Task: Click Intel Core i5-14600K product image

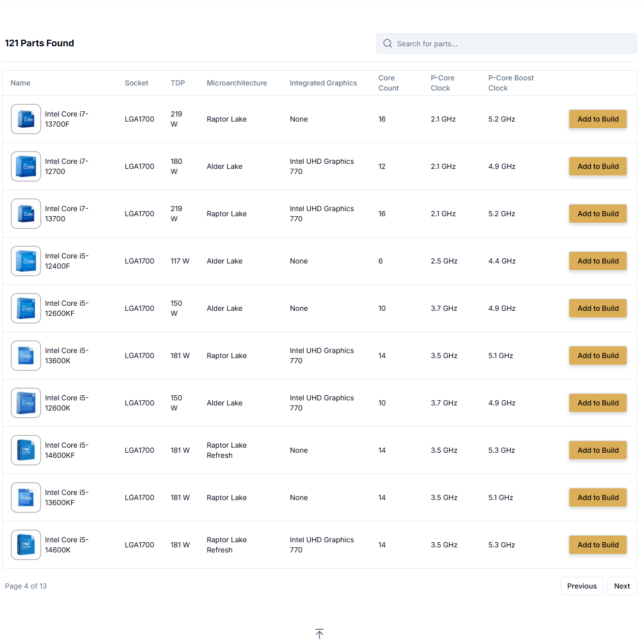Action: point(26,545)
